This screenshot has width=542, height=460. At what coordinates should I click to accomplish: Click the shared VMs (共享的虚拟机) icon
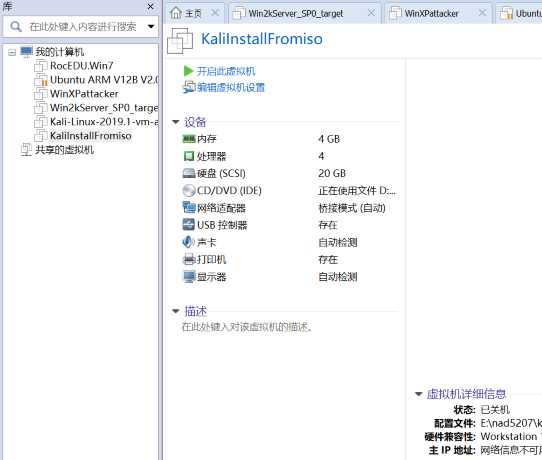[26, 150]
